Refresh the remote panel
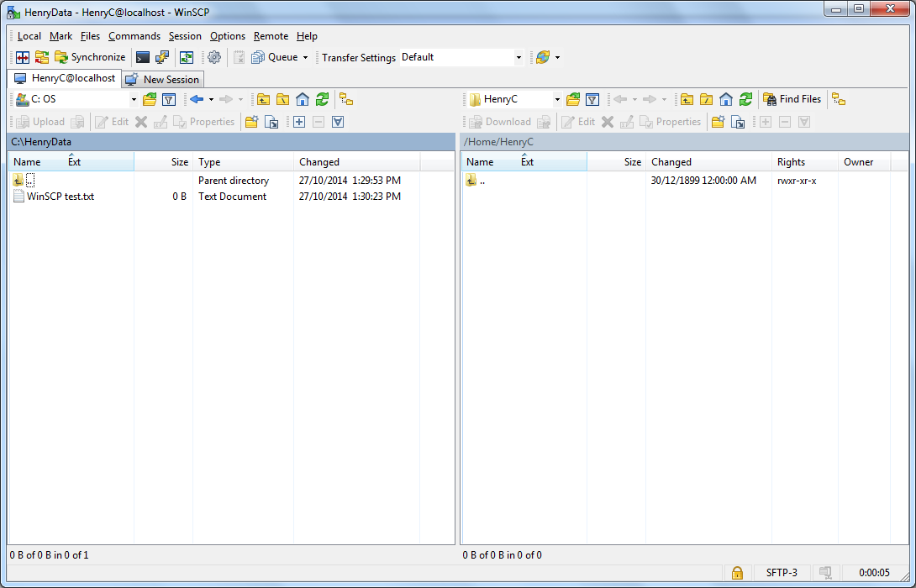 (x=745, y=99)
